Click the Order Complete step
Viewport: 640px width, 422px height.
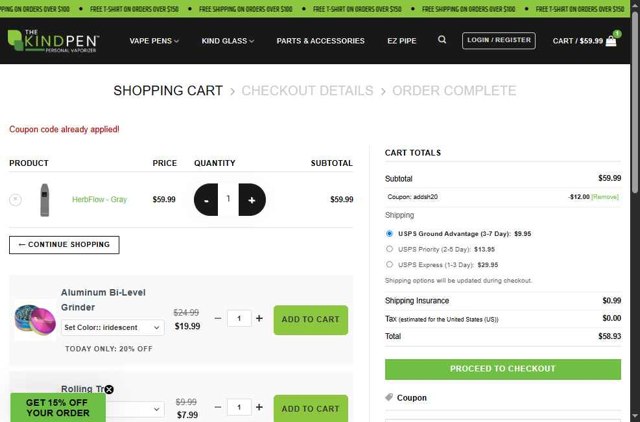pyautogui.click(x=454, y=91)
